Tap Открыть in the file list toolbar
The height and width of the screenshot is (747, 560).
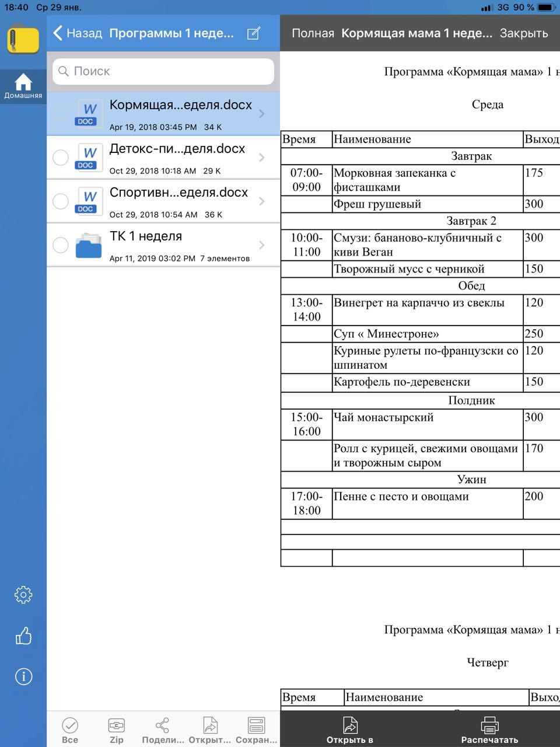(x=210, y=730)
